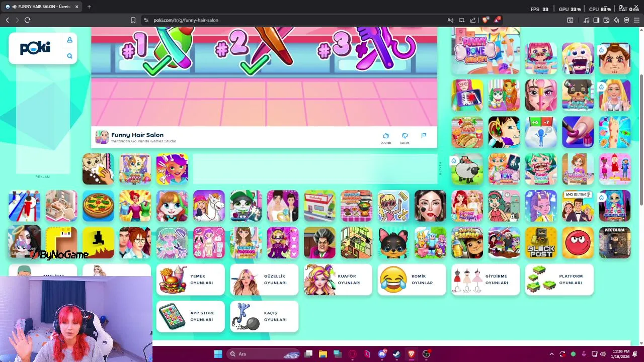Like the Funny Hair Salon game
The width and height of the screenshot is (644, 362).
[x=386, y=136]
